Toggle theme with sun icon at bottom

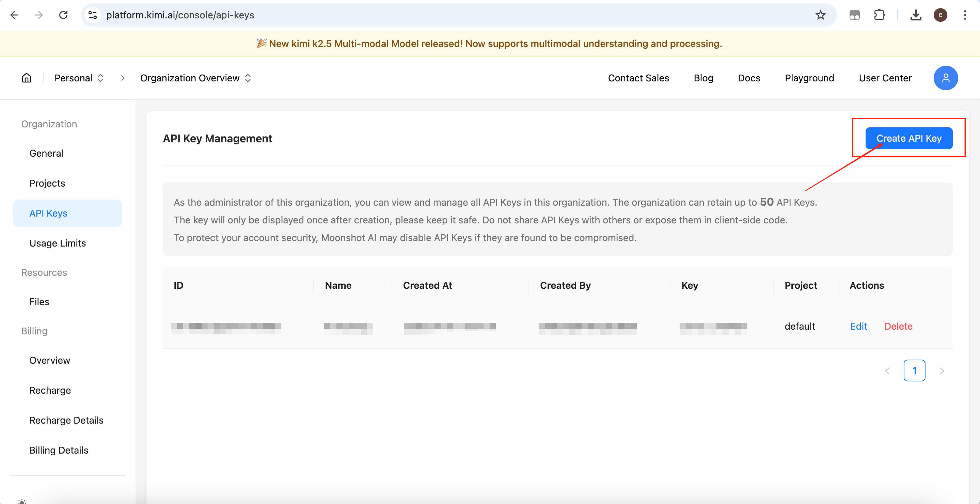point(22,501)
